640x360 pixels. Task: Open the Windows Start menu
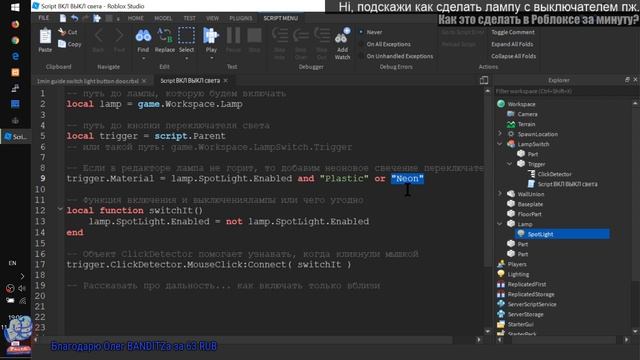(x=15, y=7)
